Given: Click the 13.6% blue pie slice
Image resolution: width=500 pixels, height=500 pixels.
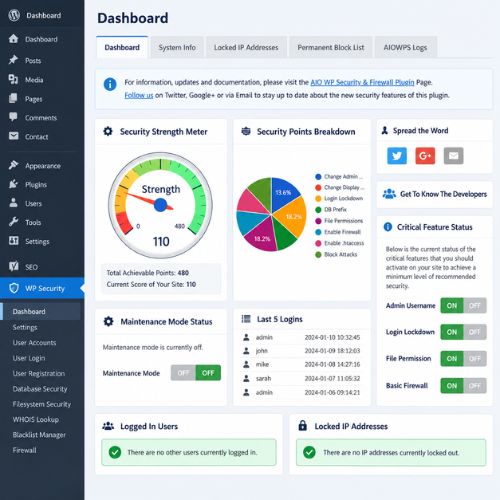Looking at the screenshot, I should pyautogui.click(x=283, y=192).
